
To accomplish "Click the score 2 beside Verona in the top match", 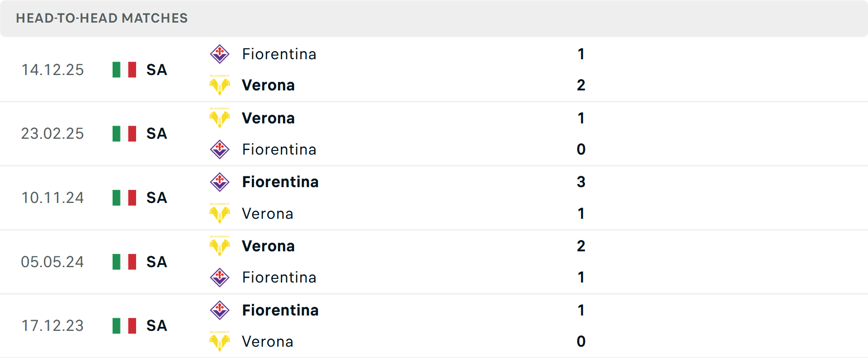I will pyautogui.click(x=581, y=85).
